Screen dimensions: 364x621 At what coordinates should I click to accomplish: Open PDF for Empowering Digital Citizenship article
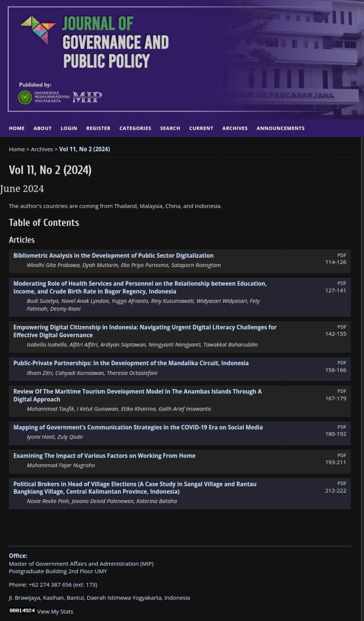click(x=342, y=327)
